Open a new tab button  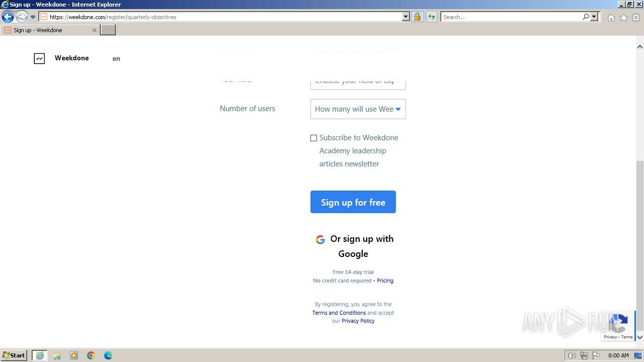(108, 30)
